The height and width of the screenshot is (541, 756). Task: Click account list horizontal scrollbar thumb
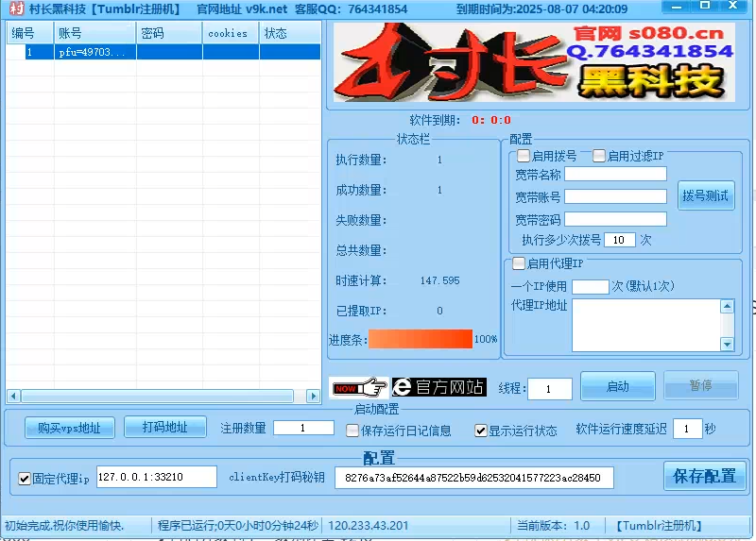coord(157,396)
